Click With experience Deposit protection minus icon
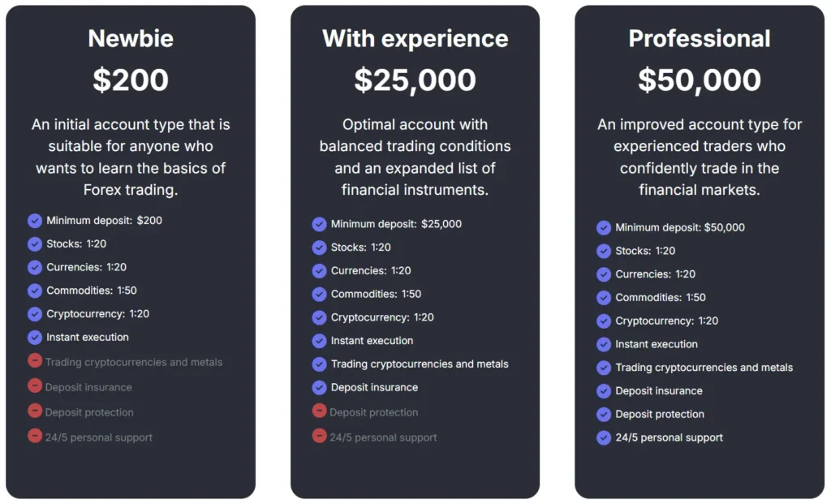Viewport: 831px width, 504px height. point(320,411)
